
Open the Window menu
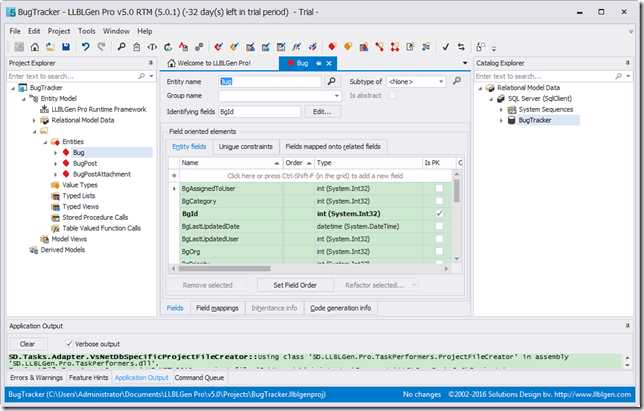(116, 31)
